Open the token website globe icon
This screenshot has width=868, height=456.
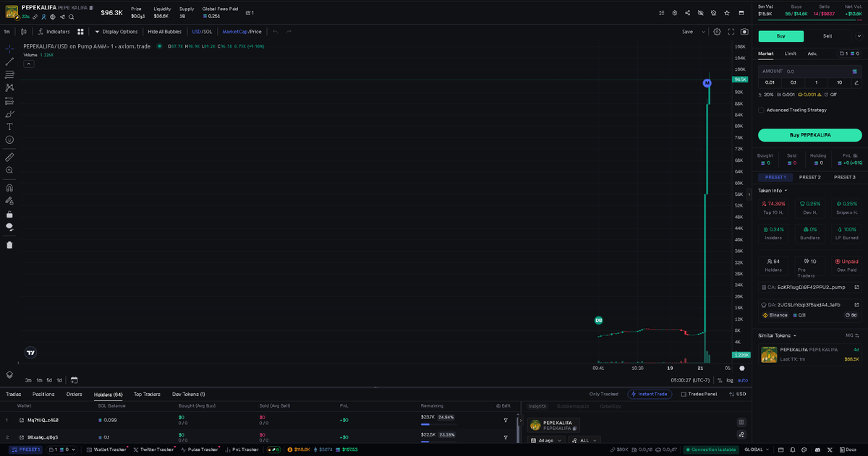click(x=53, y=17)
